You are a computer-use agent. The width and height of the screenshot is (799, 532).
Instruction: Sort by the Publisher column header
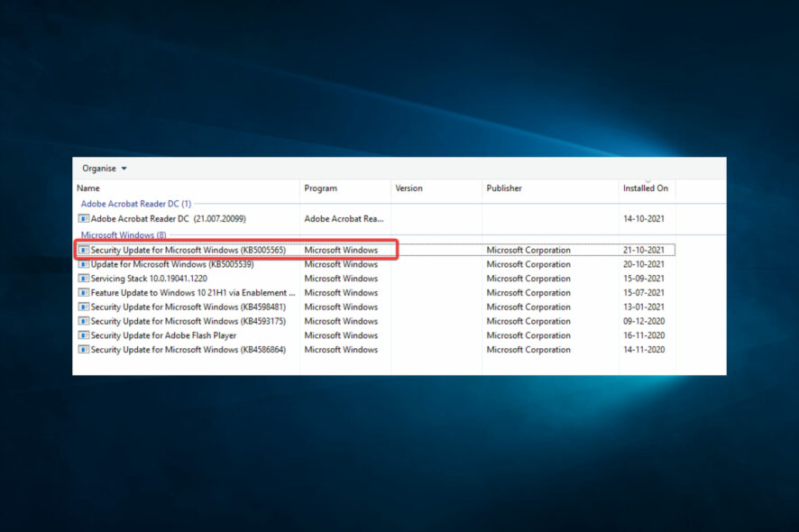(550, 188)
